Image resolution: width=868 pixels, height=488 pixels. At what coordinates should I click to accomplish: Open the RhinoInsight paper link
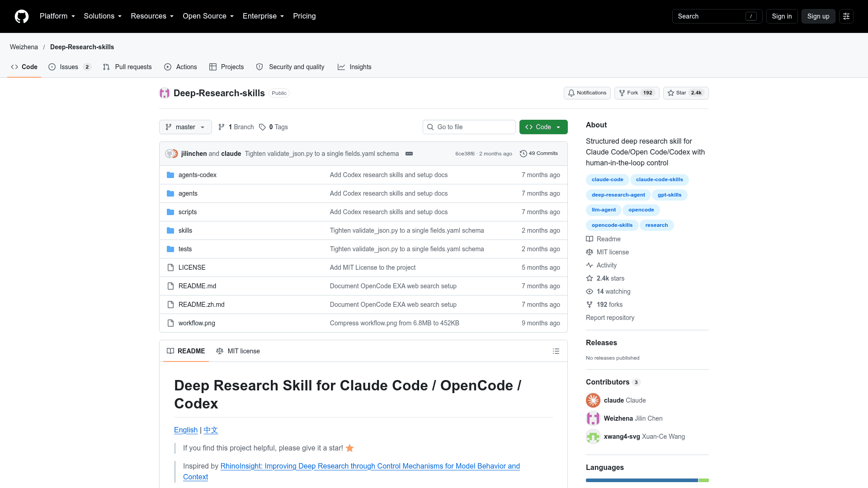click(370, 466)
